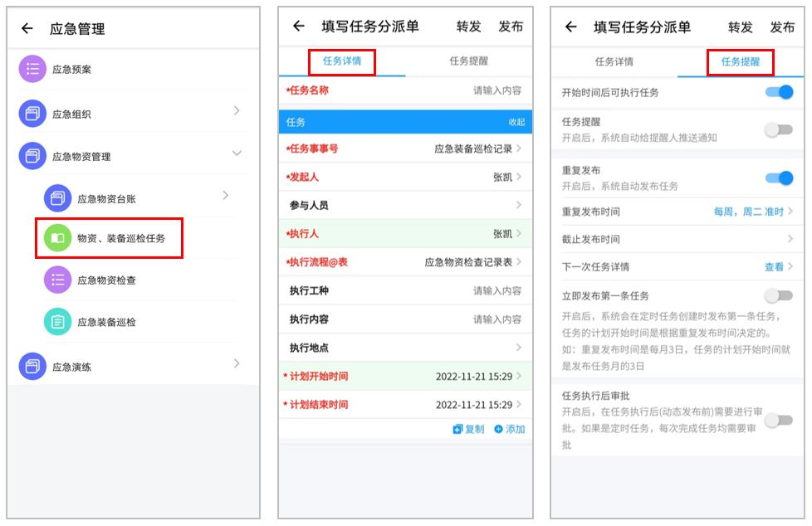Expand 应急组织 row arrow
Viewport: 812px width, 526px height.
(x=237, y=111)
